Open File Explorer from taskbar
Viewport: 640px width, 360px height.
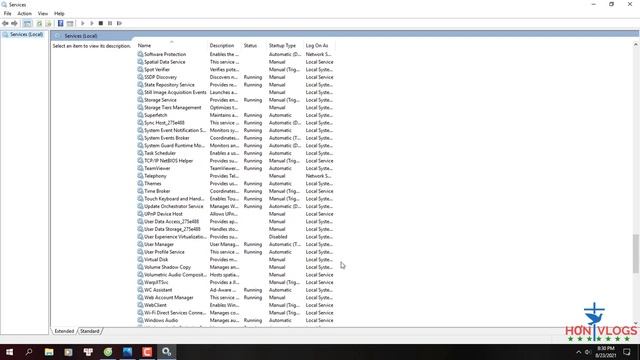[x=49, y=352]
